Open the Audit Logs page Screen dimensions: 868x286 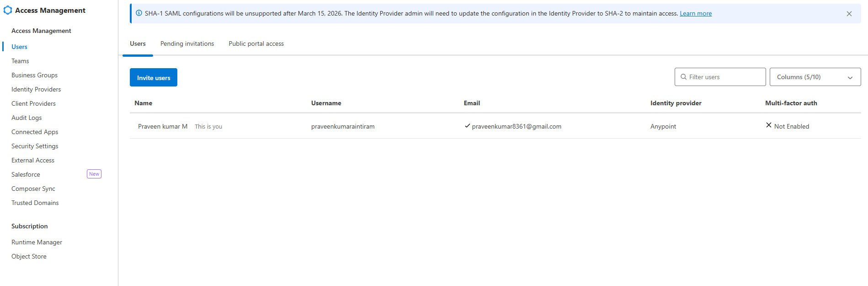pyautogui.click(x=27, y=118)
